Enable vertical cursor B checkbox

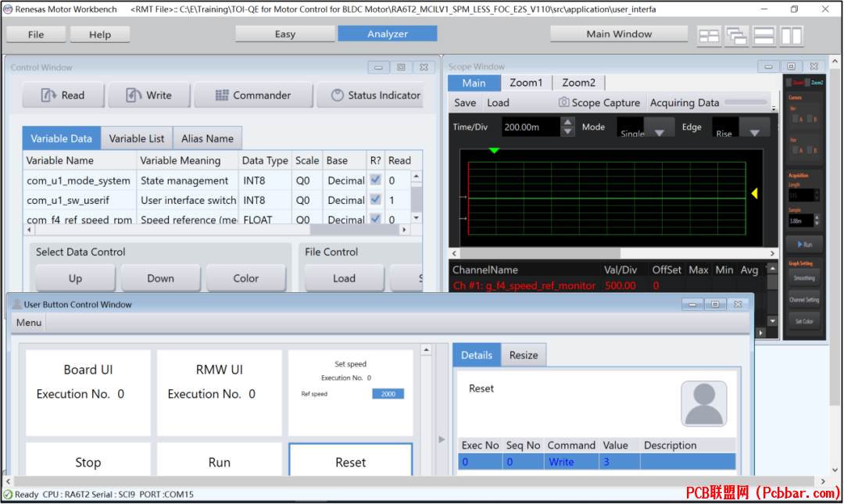[810, 119]
